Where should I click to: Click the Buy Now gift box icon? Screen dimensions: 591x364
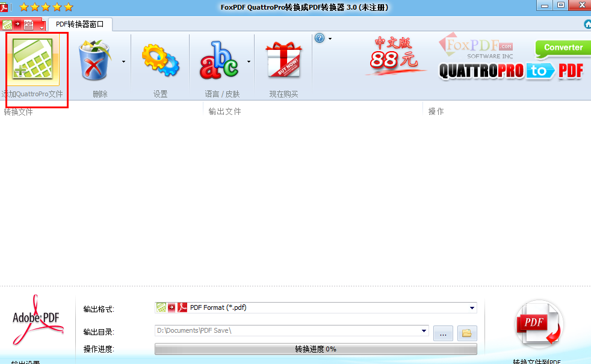284,60
